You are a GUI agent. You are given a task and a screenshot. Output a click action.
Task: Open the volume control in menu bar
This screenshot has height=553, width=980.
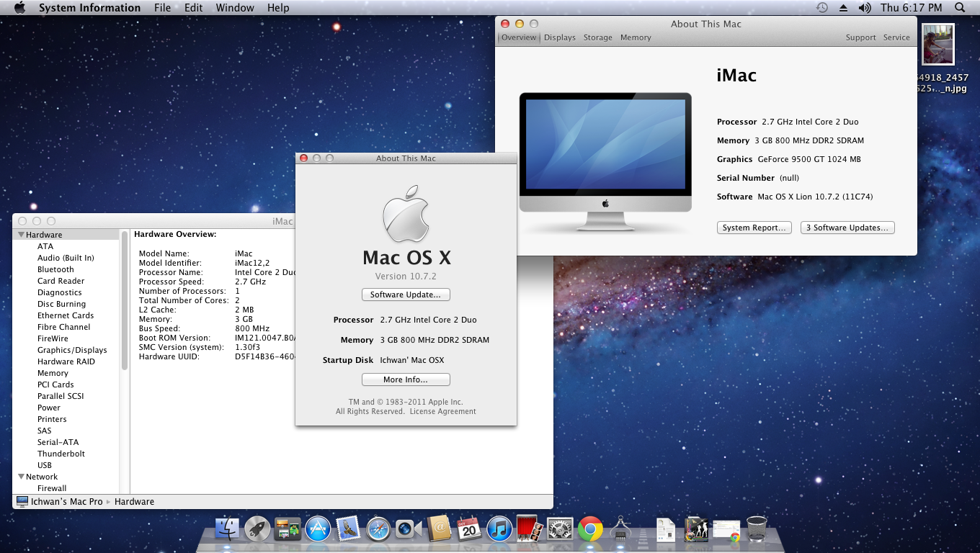pyautogui.click(x=865, y=8)
